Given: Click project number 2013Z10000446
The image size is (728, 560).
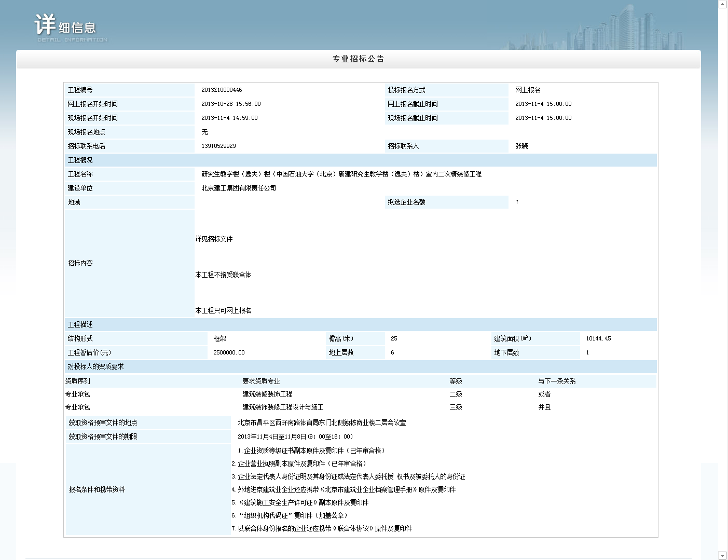Looking at the screenshot, I should point(222,90).
